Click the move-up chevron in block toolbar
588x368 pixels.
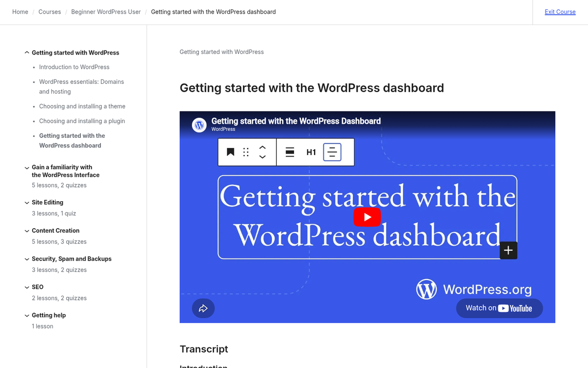pos(262,147)
